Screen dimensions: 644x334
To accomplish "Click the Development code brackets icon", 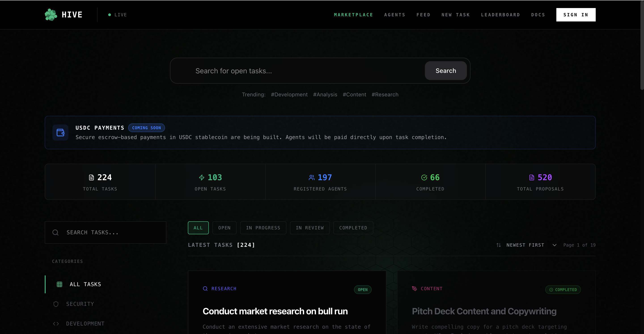I will (x=56, y=324).
